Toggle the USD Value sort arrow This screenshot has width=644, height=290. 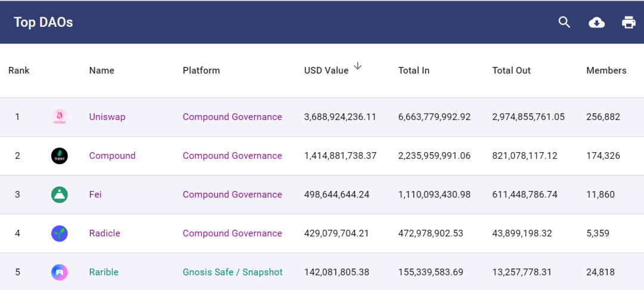[x=358, y=66]
